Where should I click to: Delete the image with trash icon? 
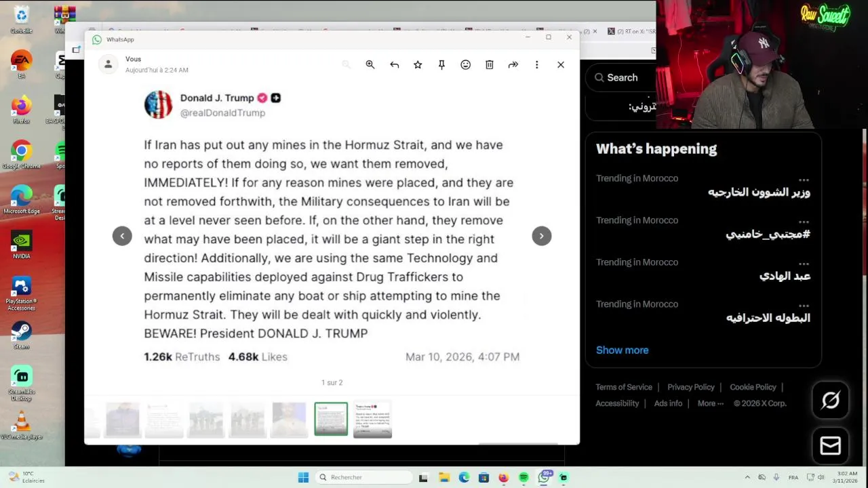tap(489, 64)
